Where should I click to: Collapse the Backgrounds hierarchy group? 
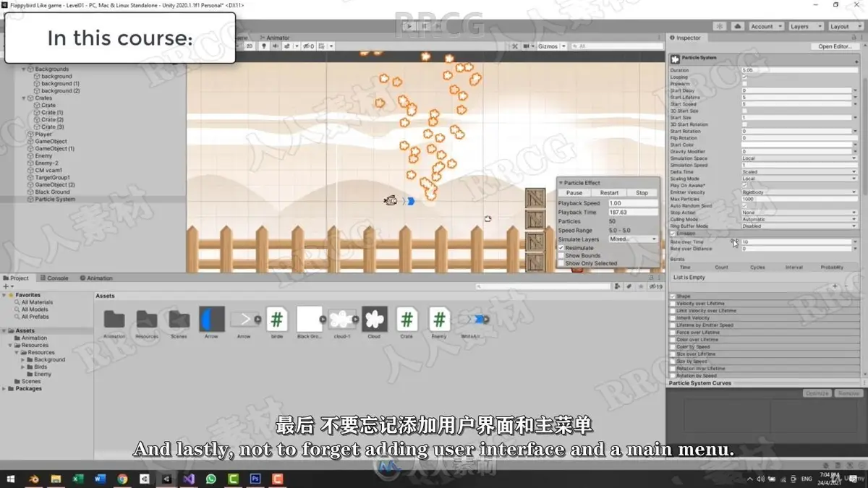(x=24, y=69)
